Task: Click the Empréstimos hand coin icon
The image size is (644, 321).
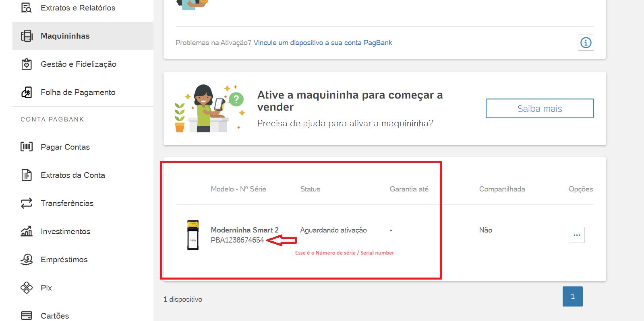Action: tap(27, 259)
